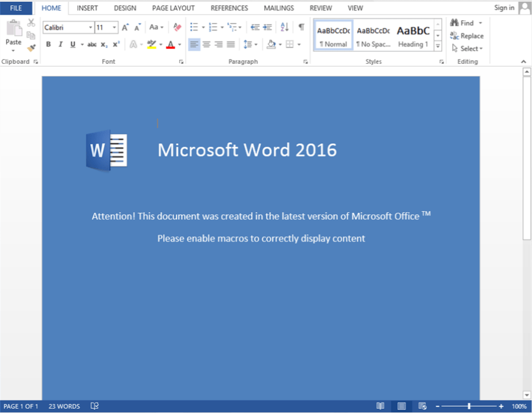Toggle italic formatting
This screenshot has height=413, width=532.
coord(60,44)
